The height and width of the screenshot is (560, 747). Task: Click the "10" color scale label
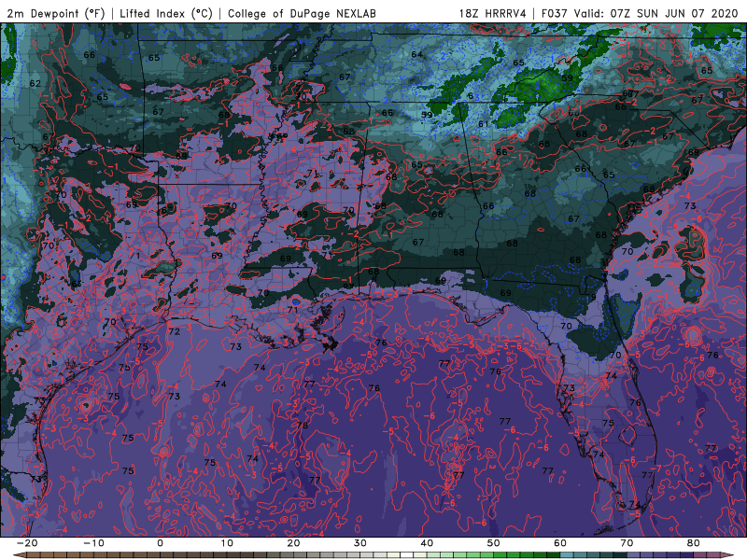[227, 543]
